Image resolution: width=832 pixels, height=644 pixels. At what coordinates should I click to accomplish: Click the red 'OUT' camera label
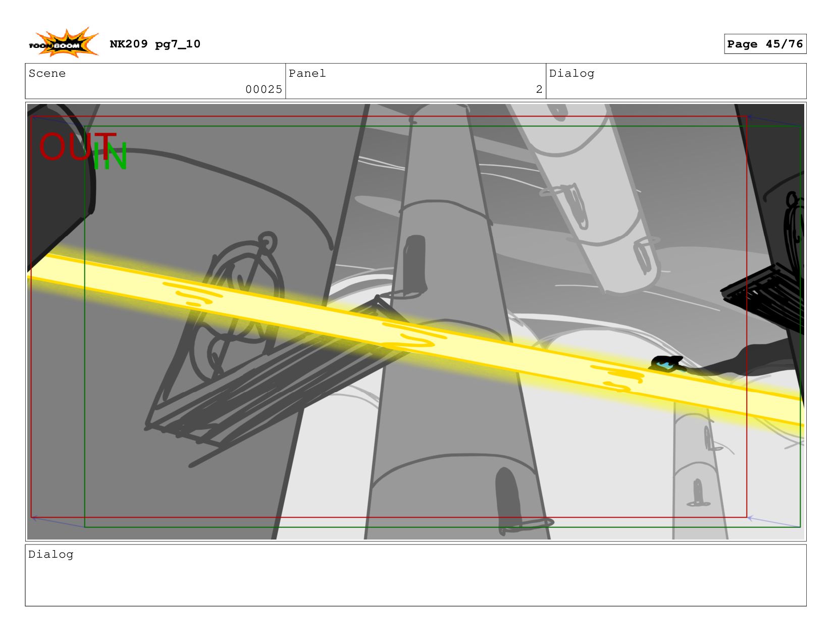[77, 146]
